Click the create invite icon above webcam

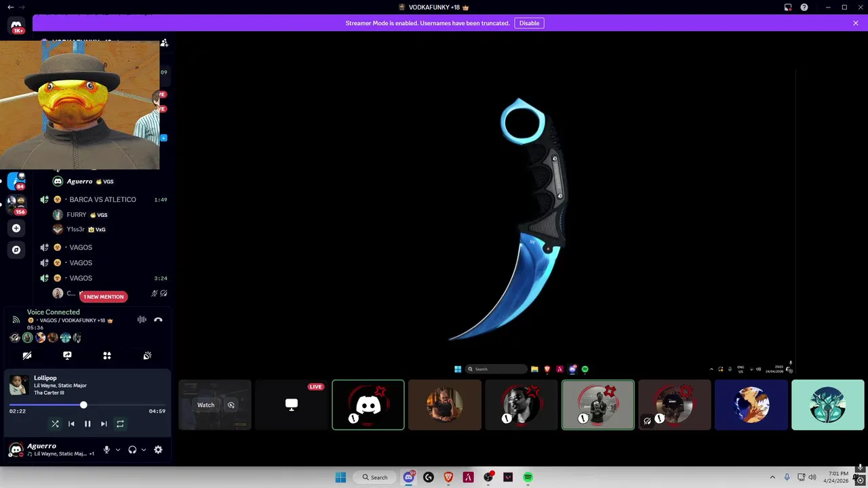click(x=164, y=43)
